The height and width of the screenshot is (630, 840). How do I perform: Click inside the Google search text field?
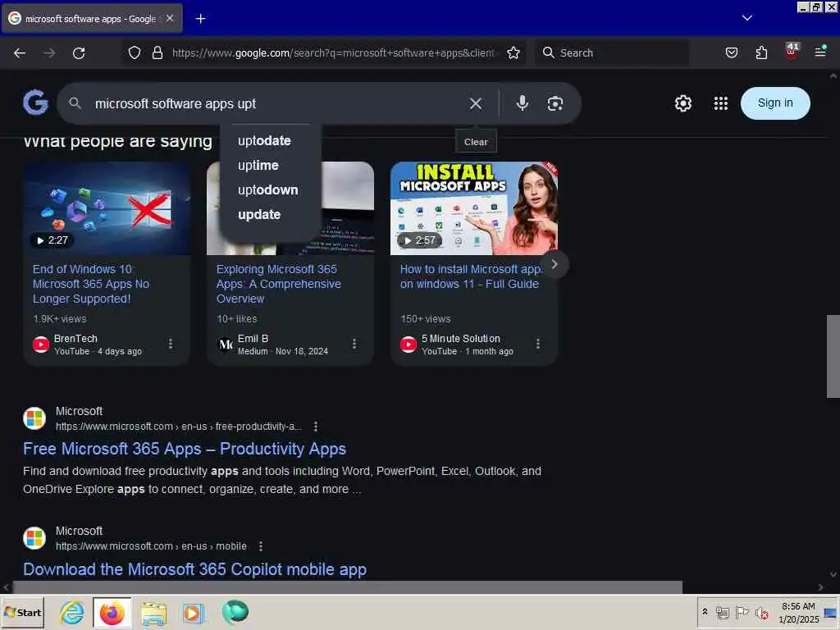276,103
